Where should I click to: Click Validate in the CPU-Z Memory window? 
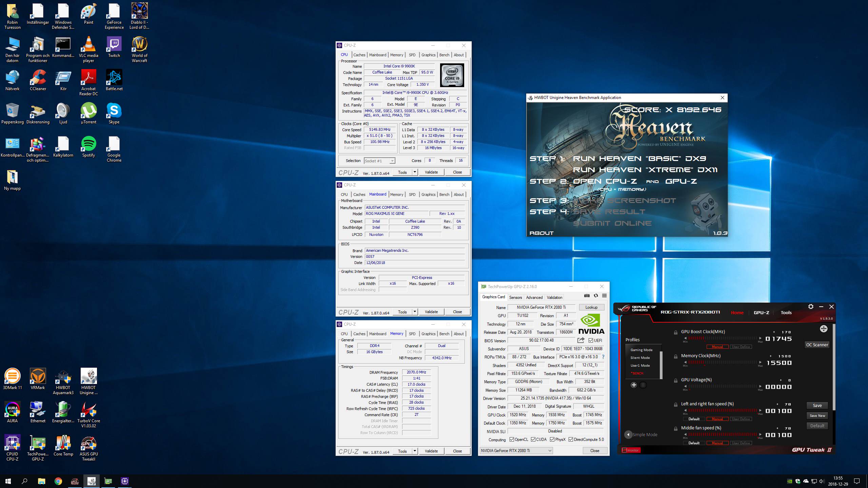click(431, 451)
